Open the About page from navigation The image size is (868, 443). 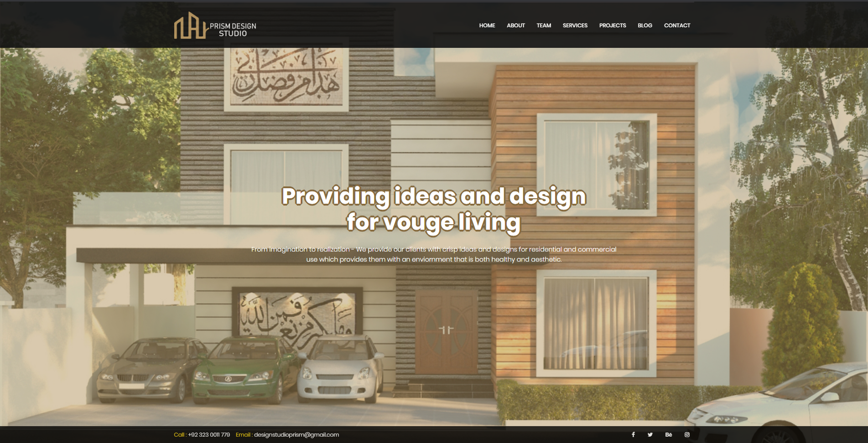click(515, 26)
